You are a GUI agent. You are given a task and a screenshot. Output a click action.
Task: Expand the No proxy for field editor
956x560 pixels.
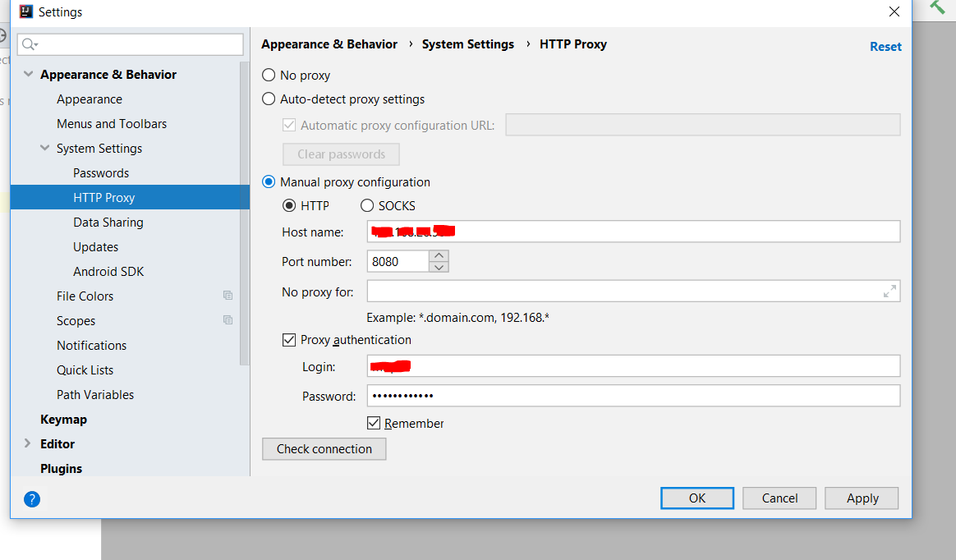pos(889,291)
